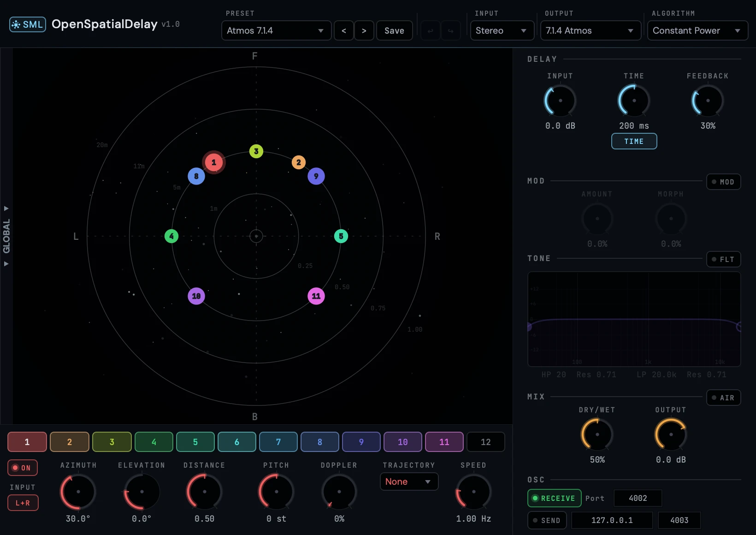Select indigo speaker node 9 on radar

[x=316, y=176]
